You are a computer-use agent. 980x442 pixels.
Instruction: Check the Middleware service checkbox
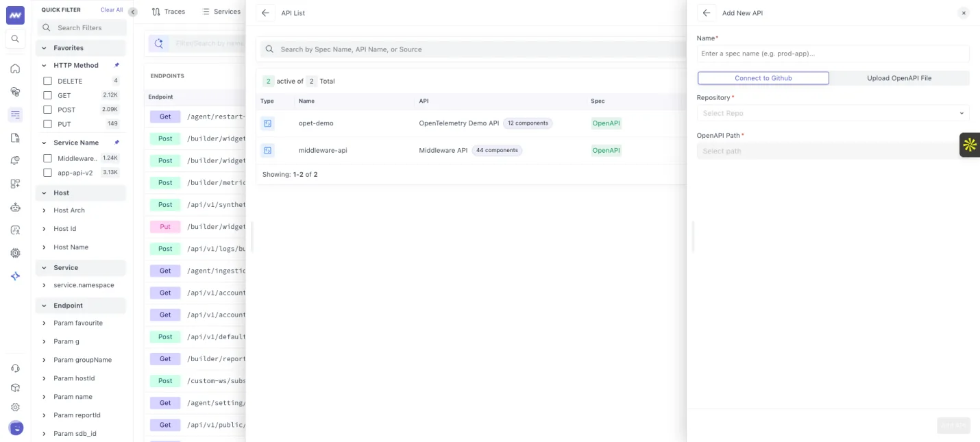[x=48, y=158]
